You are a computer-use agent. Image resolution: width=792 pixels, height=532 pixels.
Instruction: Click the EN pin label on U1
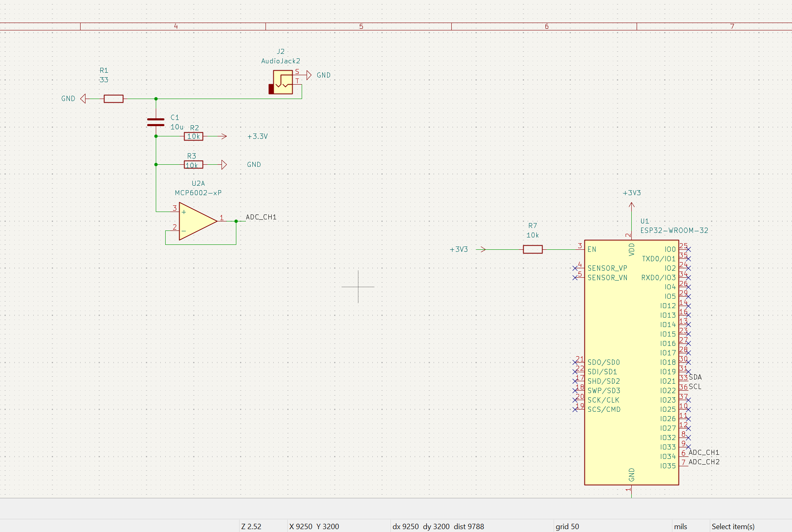coord(592,249)
